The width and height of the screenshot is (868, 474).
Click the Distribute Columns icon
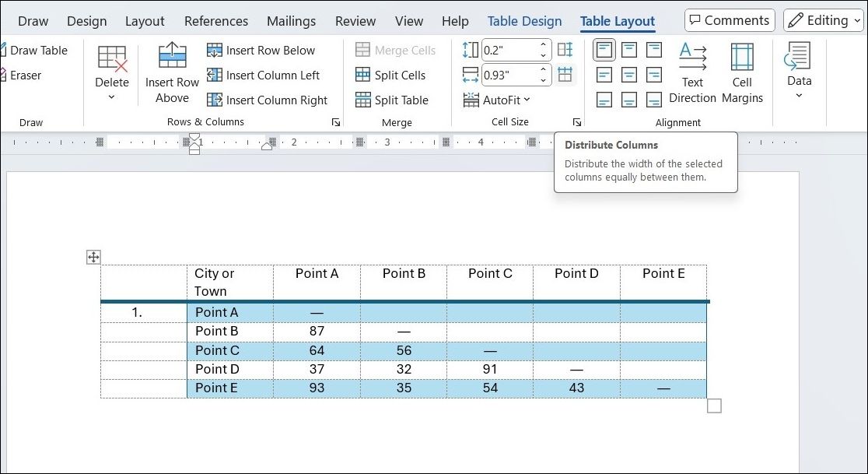565,74
